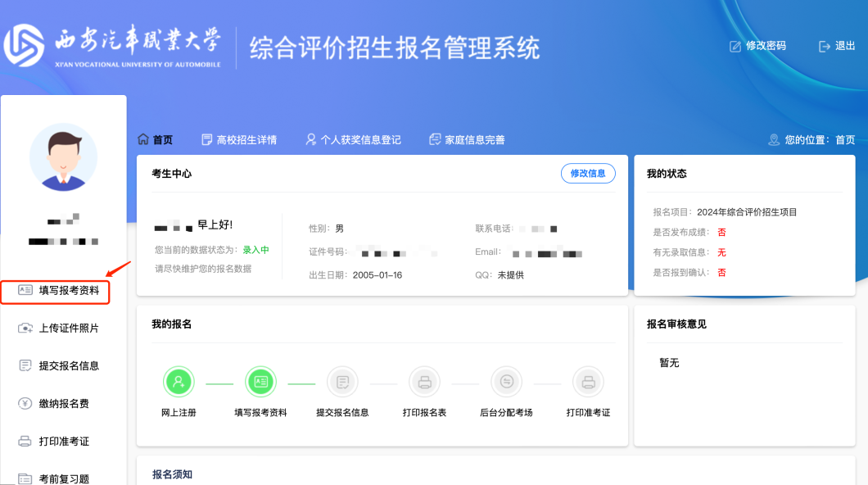Click the 网上注册 step icon

pos(179,381)
